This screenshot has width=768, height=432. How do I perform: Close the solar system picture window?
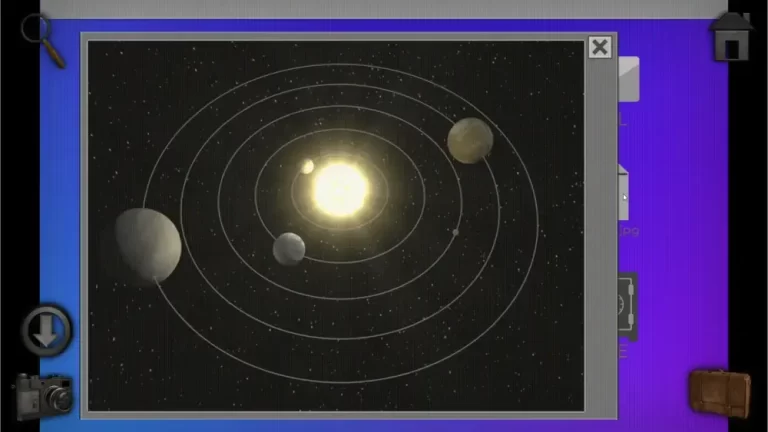(x=599, y=47)
